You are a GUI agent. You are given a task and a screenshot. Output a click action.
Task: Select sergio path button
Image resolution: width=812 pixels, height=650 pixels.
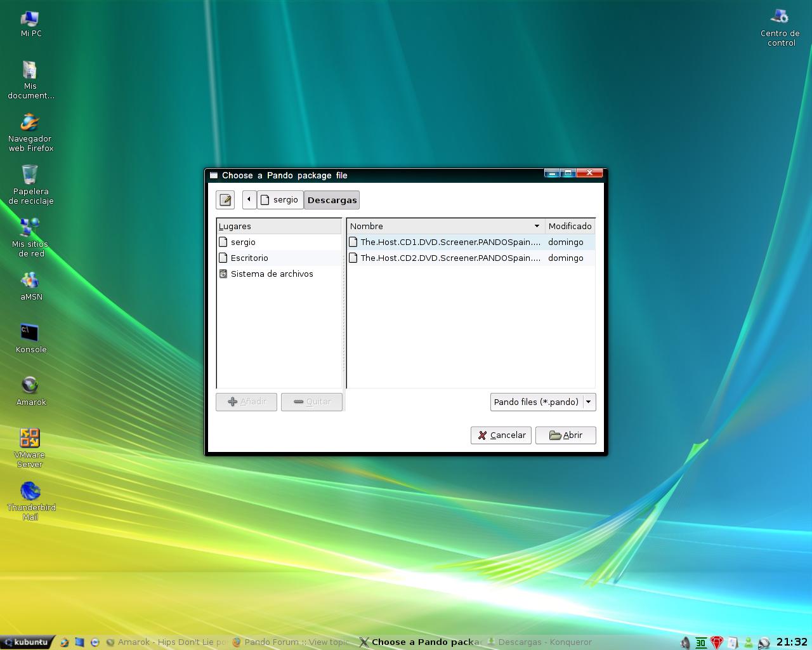click(x=280, y=199)
